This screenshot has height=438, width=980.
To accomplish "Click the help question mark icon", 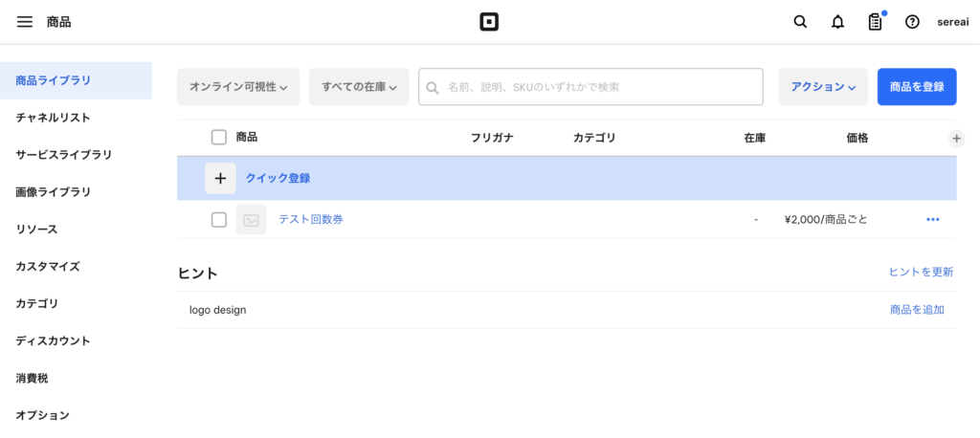I will pos(912,22).
